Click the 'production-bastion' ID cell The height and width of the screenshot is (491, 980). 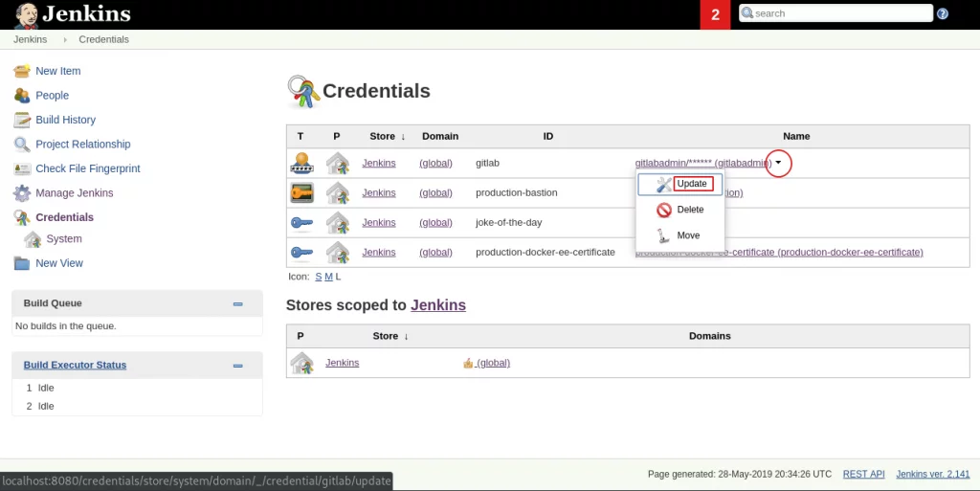[x=516, y=193]
